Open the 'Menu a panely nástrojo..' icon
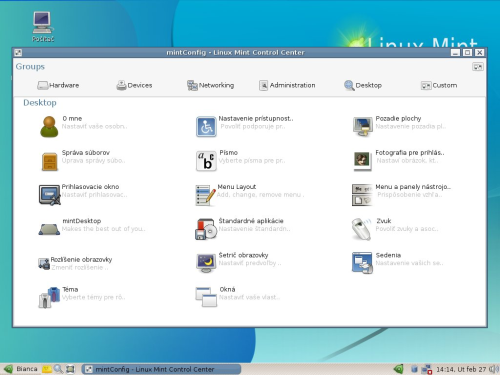The height and width of the screenshot is (375, 500). [362, 195]
